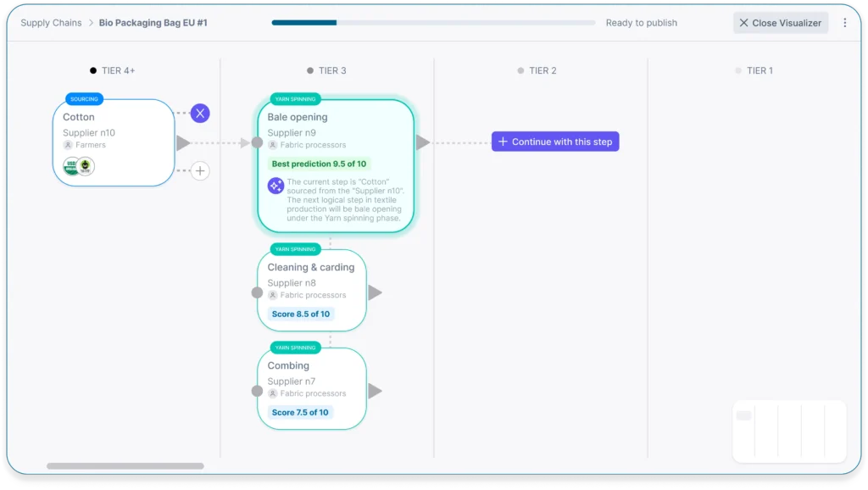Image resolution: width=868 pixels, height=490 pixels.
Task: Click the Combing card output arrow
Action: pyautogui.click(x=375, y=391)
